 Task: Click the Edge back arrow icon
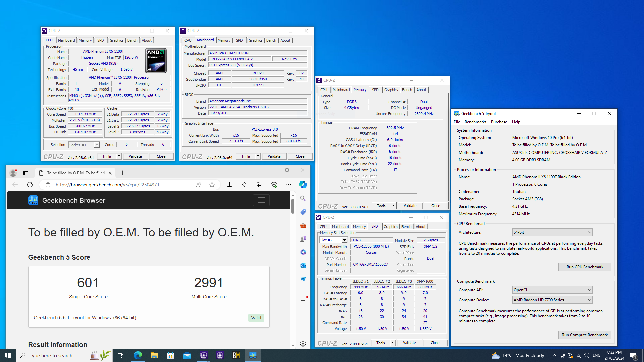tap(15, 185)
